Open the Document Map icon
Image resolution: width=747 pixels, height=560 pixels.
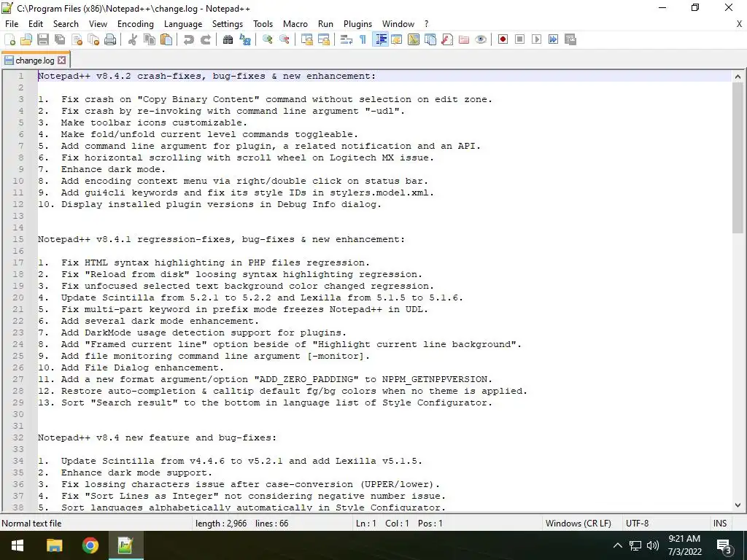click(414, 39)
